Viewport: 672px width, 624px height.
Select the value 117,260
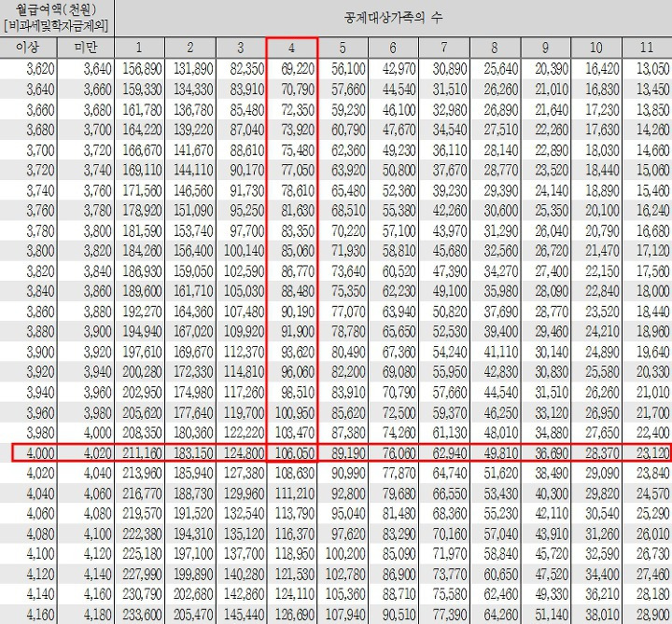(242, 393)
